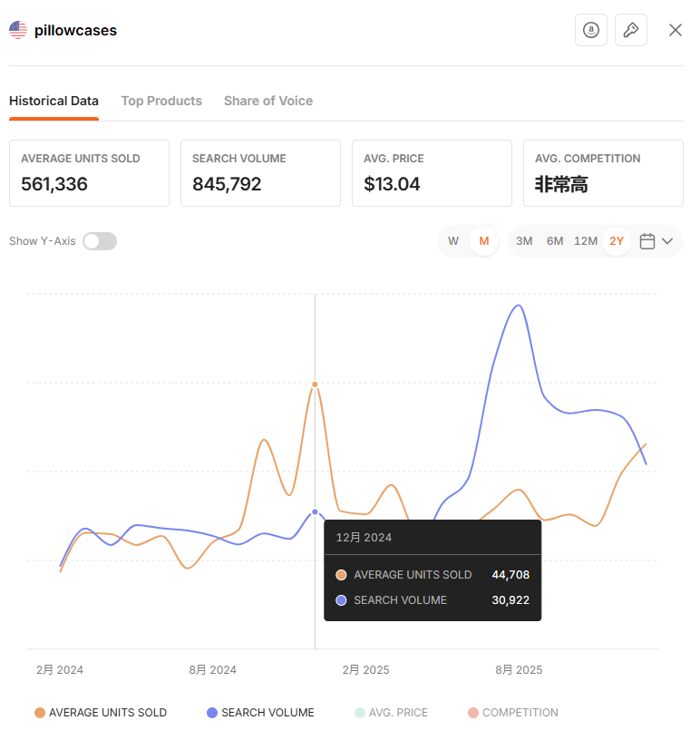Click the pink Competition legend dot
This screenshot has height=730, width=700.
473,713
